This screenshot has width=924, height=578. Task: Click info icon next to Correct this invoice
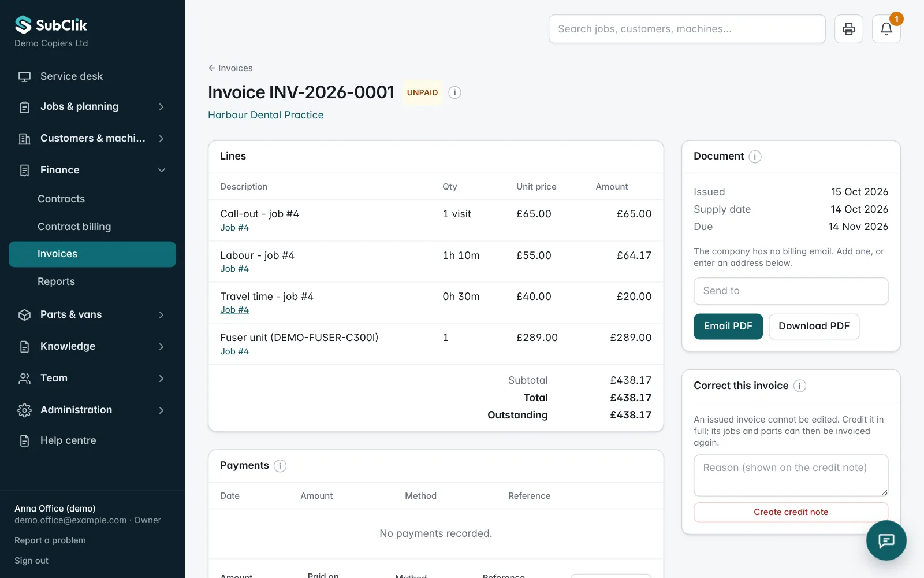pyautogui.click(x=800, y=386)
